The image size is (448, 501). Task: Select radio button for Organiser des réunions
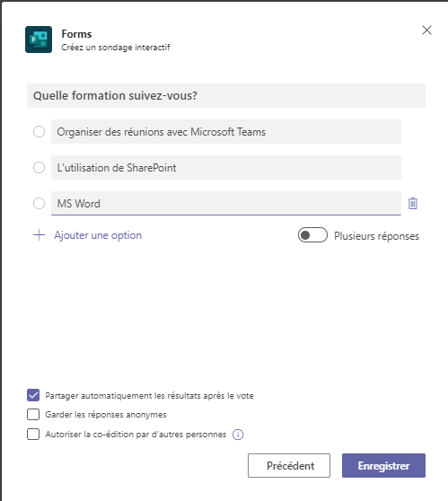point(39,132)
